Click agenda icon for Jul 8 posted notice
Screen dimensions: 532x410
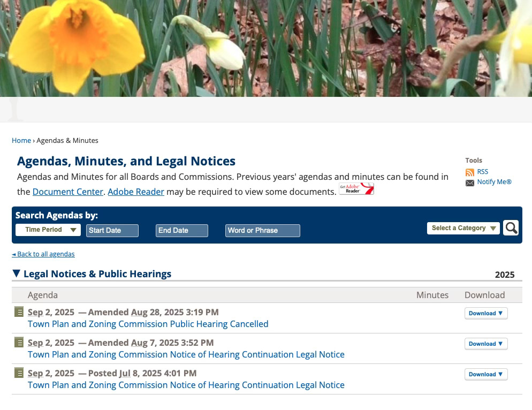[19, 373]
